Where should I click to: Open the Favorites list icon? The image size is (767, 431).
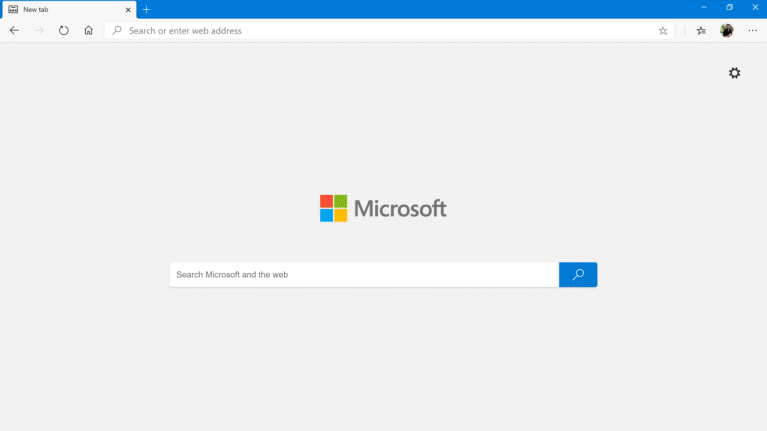point(701,31)
